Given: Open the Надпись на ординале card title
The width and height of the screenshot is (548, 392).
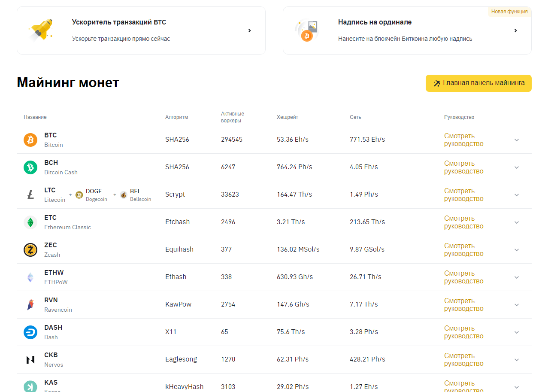Looking at the screenshot, I should coord(375,22).
